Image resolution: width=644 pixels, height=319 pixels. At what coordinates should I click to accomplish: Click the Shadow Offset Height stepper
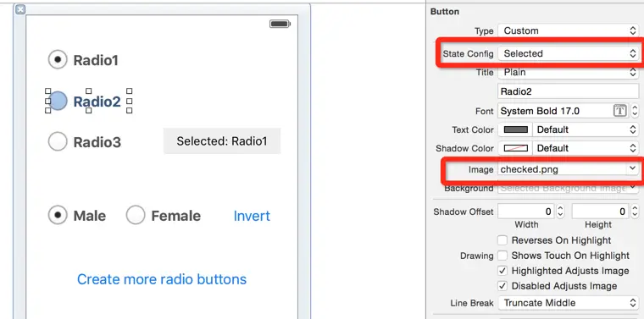pos(634,212)
